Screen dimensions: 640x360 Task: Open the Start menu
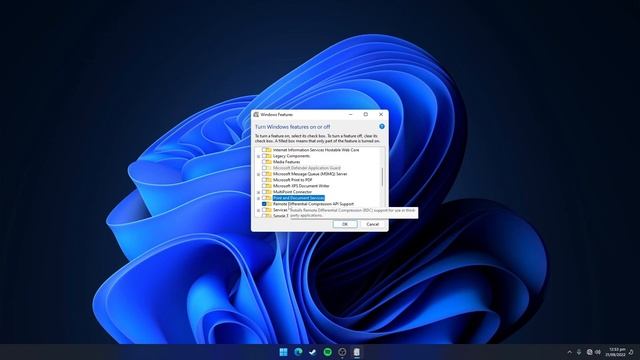click(x=283, y=352)
